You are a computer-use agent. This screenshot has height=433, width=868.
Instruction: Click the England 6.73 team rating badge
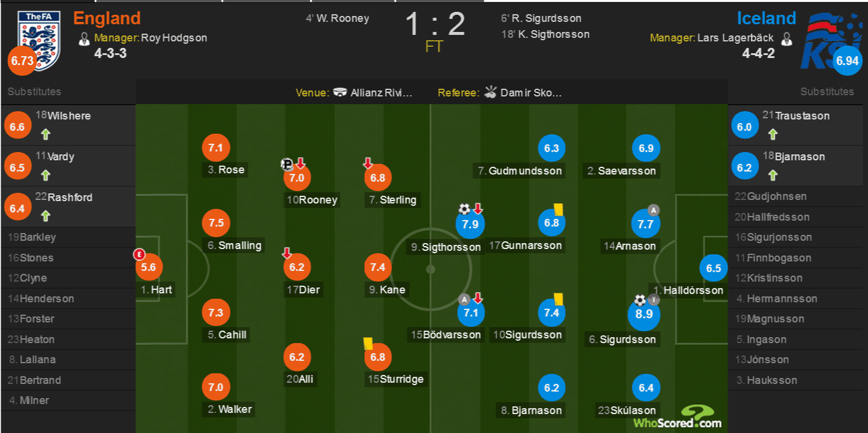click(x=23, y=61)
